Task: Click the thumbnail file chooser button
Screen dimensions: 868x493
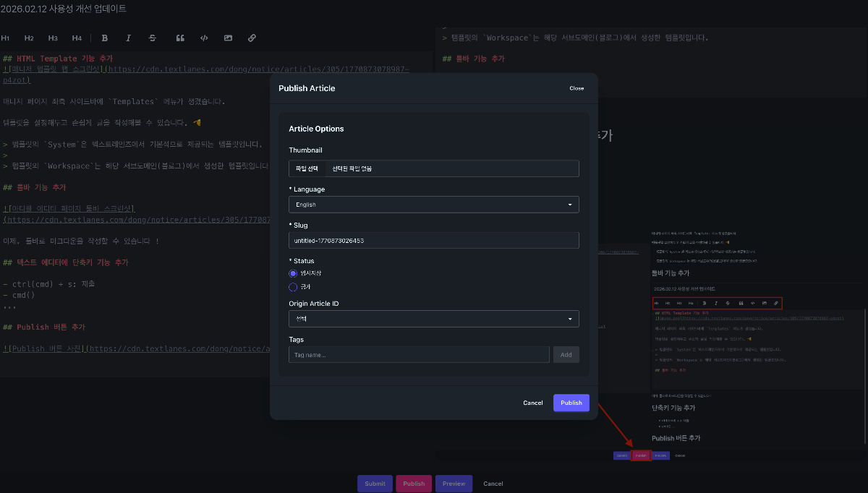Action: [307, 168]
